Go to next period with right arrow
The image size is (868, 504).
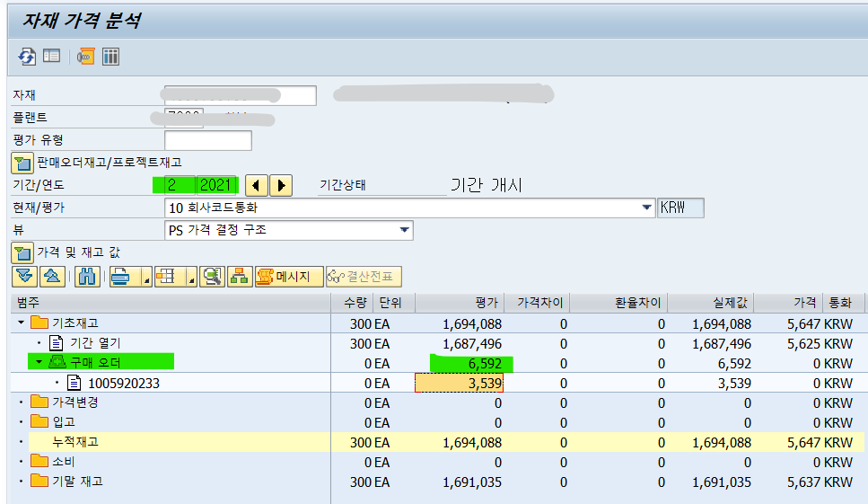pyautogui.click(x=282, y=186)
